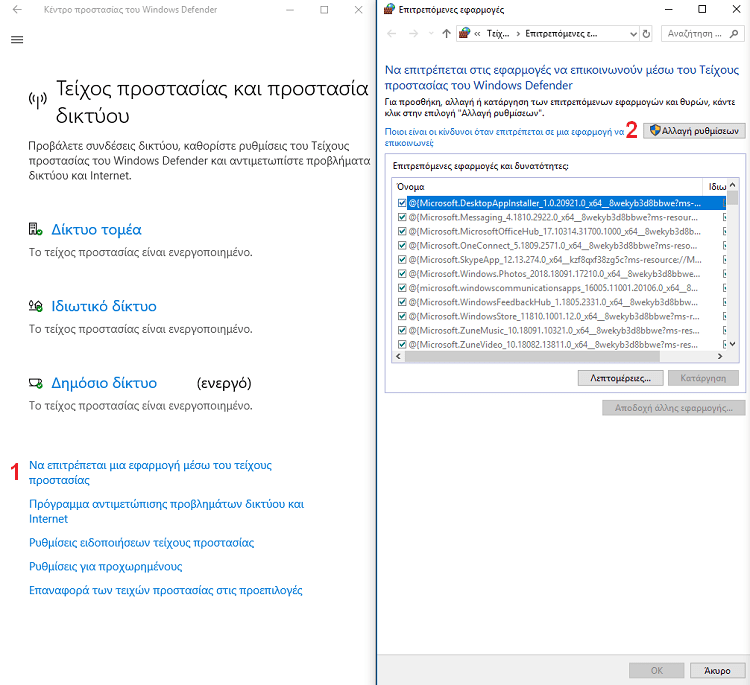Click the OK button

(657, 671)
